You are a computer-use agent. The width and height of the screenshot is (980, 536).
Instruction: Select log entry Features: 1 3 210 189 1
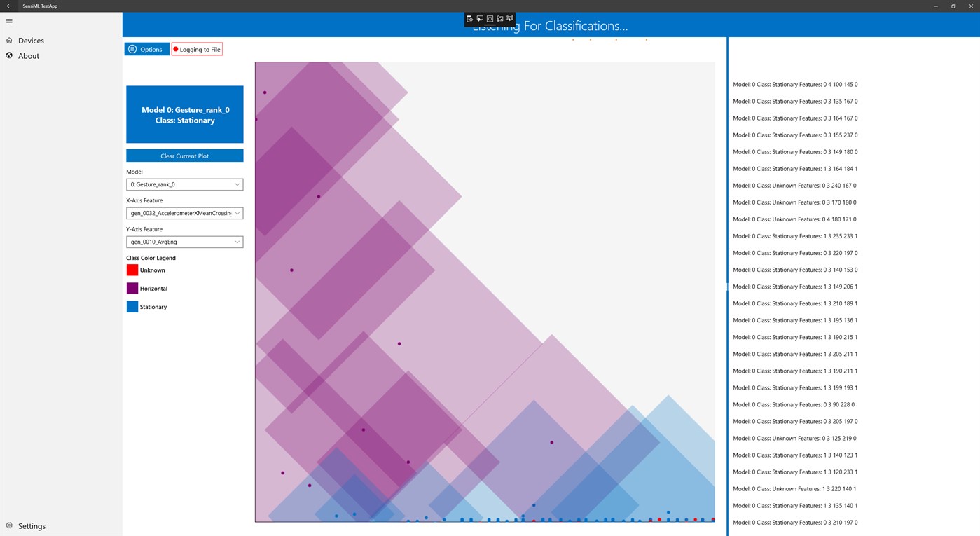coord(795,303)
